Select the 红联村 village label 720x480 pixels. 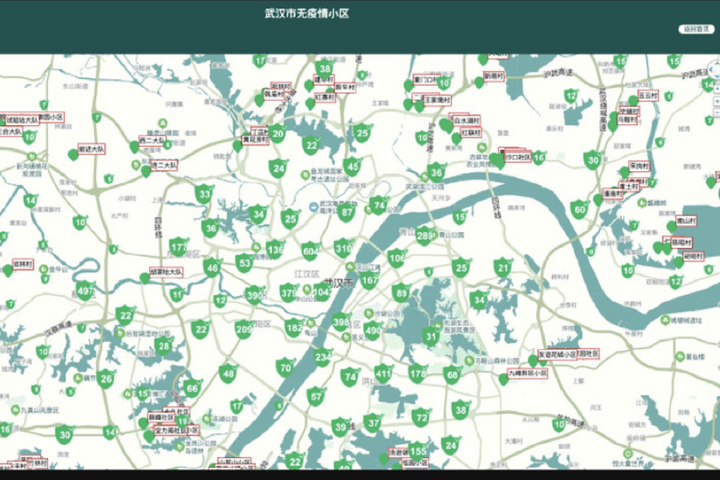tap(465, 132)
